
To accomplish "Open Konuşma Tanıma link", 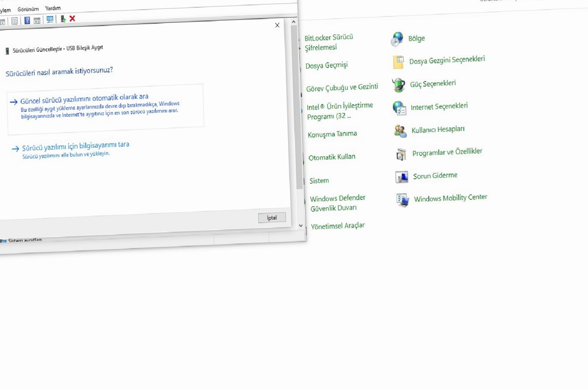I will click(x=332, y=134).
